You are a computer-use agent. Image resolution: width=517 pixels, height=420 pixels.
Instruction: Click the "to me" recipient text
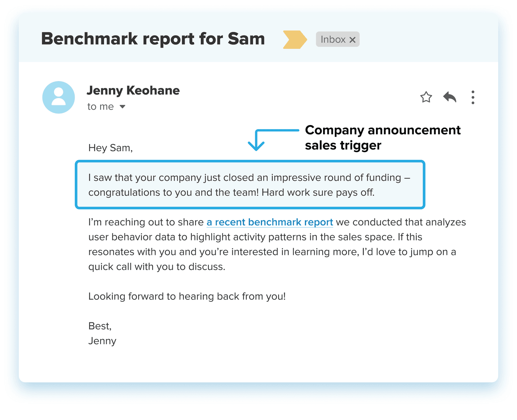coord(101,107)
